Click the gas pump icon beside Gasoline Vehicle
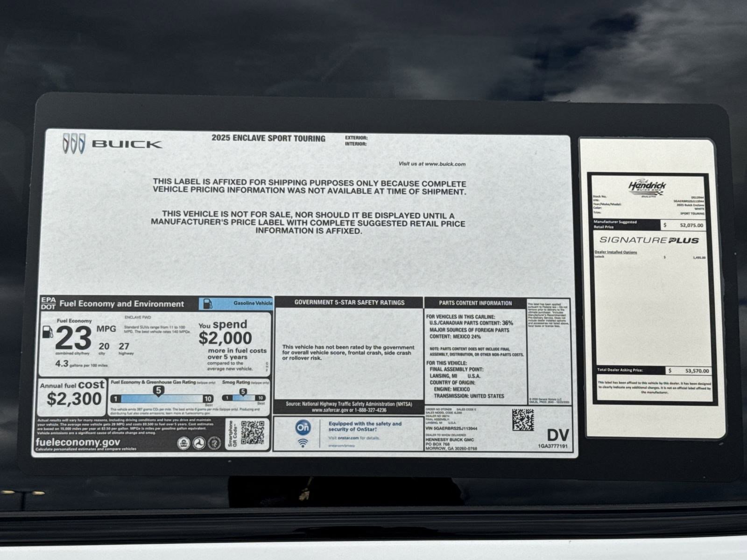The height and width of the screenshot is (560, 747). [208, 304]
